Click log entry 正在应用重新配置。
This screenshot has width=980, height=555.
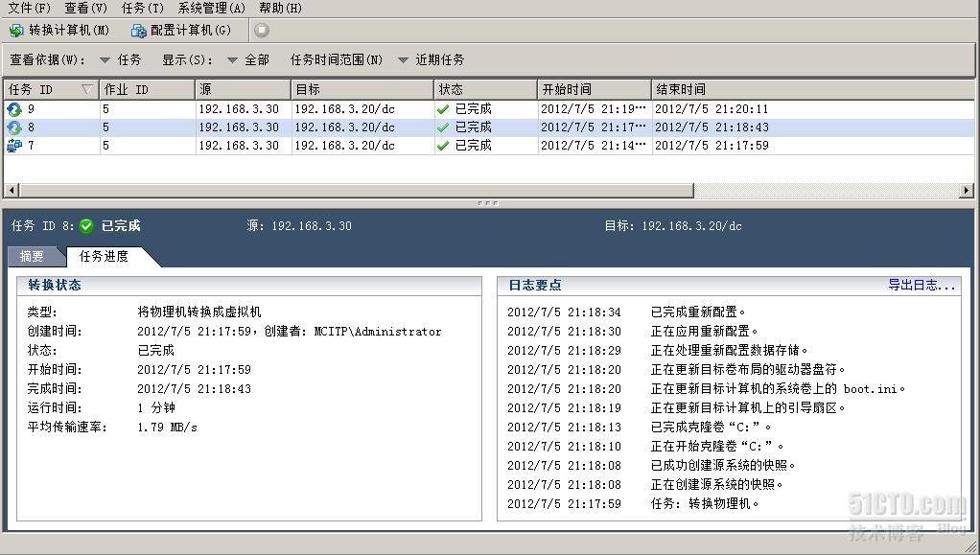[x=705, y=332]
